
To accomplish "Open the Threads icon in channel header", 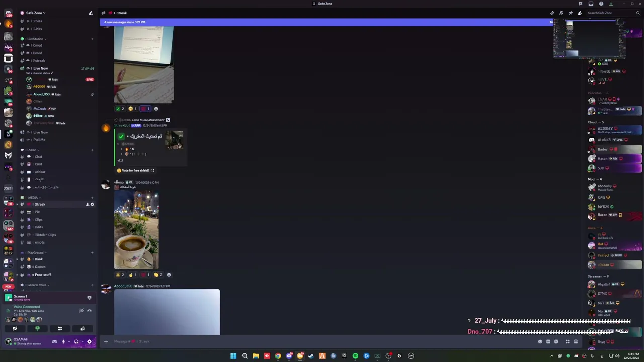I will (552, 13).
